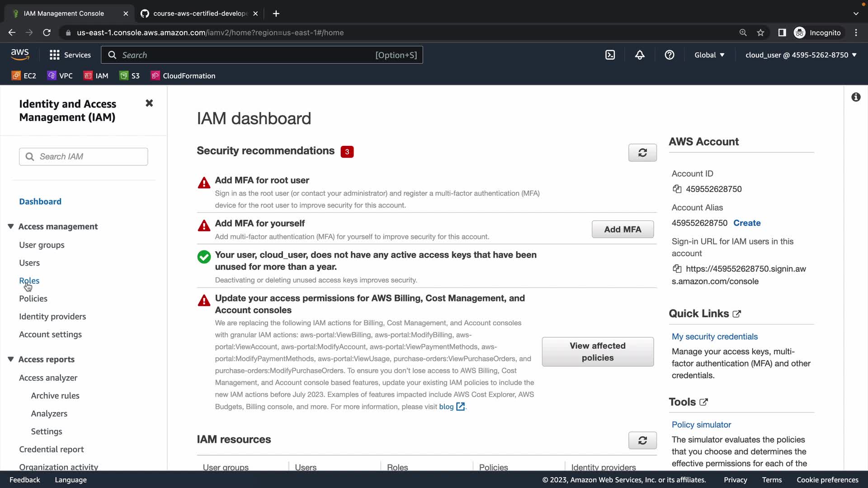Image resolution: width=868 pixels, height=488 pixels.
Task: Copy the Account ID with copy icon
Action: [x=677, y=189]
